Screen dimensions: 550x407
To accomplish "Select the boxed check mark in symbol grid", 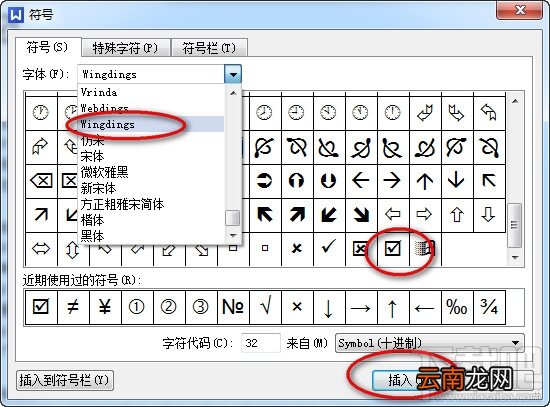I will click(393, 249).
